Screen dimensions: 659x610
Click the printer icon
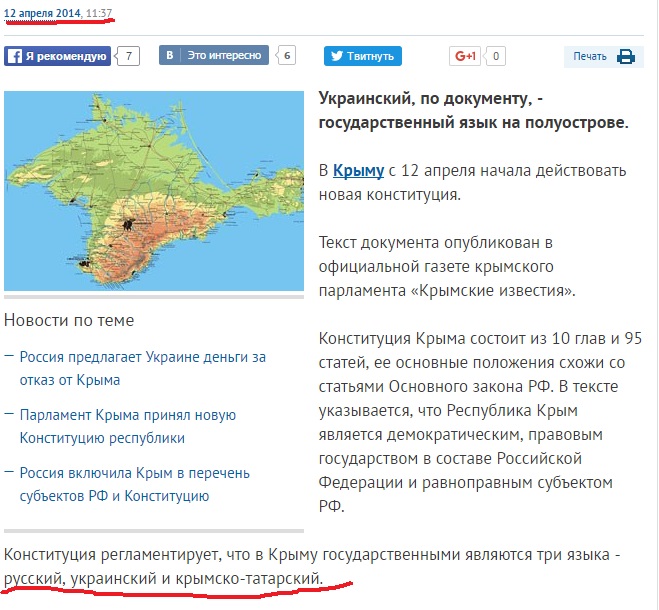625,57
